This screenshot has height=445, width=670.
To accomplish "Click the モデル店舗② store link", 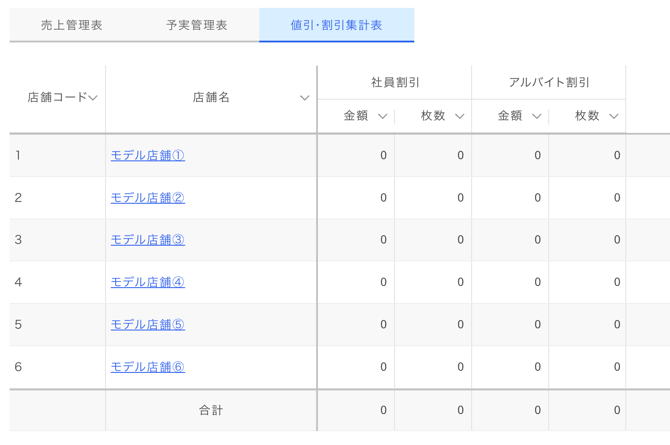I will pos(147,198).
